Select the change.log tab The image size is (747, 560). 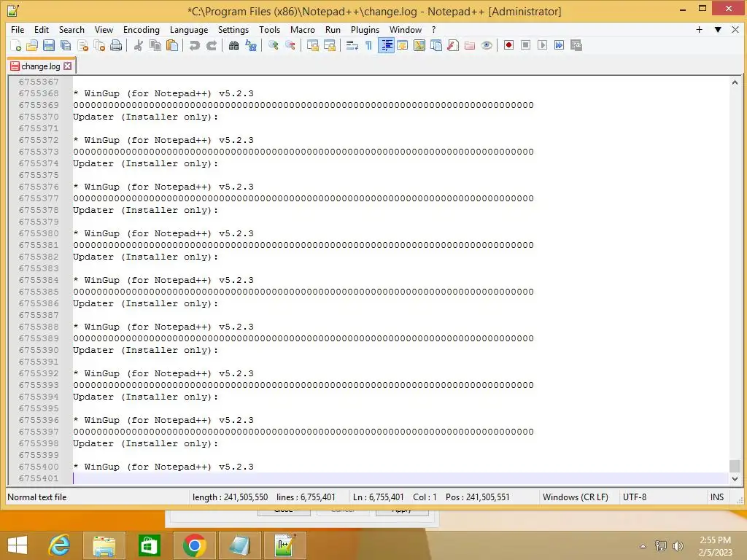click(41, 66)
